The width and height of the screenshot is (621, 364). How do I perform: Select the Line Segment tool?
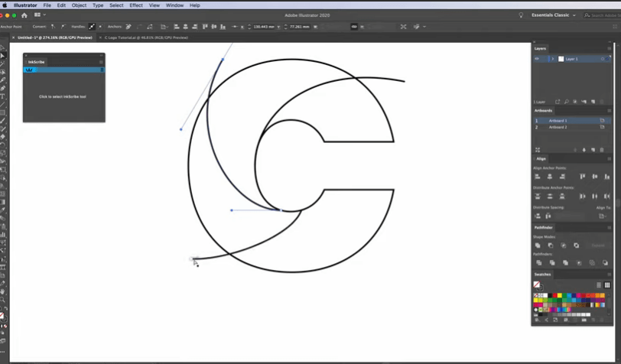[2, 105]
